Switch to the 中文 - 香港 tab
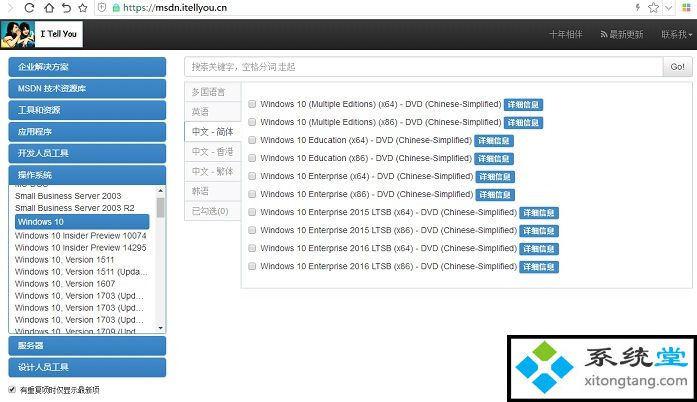Screen dimensions: 697x402 coord(213,152)
